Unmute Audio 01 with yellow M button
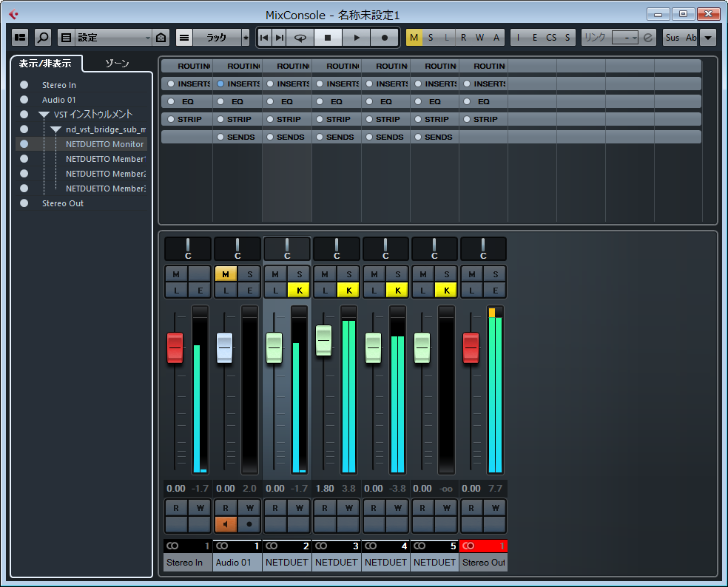Screen dimensions: 728x587 pyautogui.click(x=226, y=274)
